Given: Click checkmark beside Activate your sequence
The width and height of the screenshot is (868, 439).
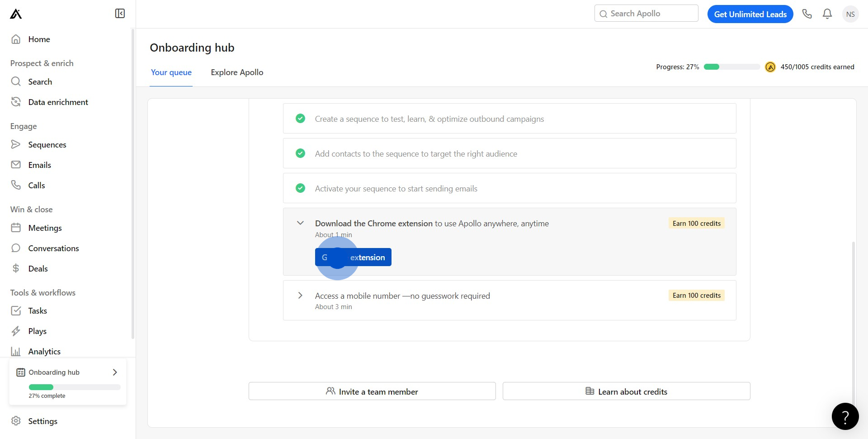Looking at the screenshot, I should pyautogui.click(x=300, y=188).
